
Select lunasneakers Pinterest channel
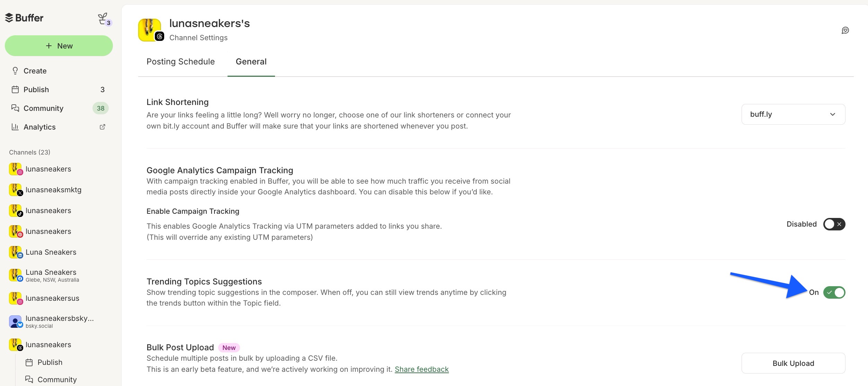(x=59, y=231)
